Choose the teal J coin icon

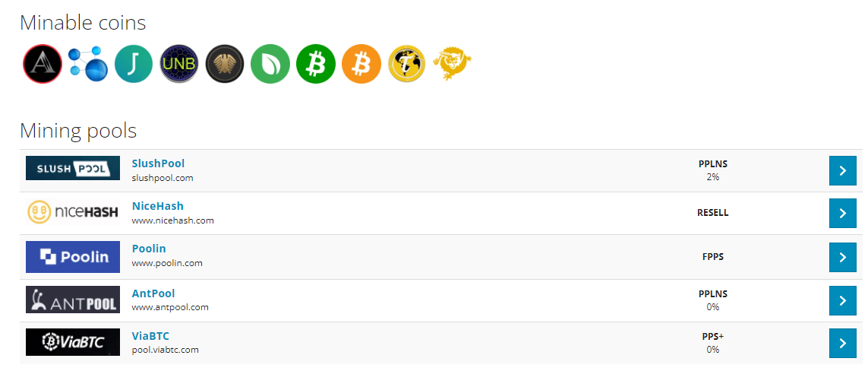(134, 65)
